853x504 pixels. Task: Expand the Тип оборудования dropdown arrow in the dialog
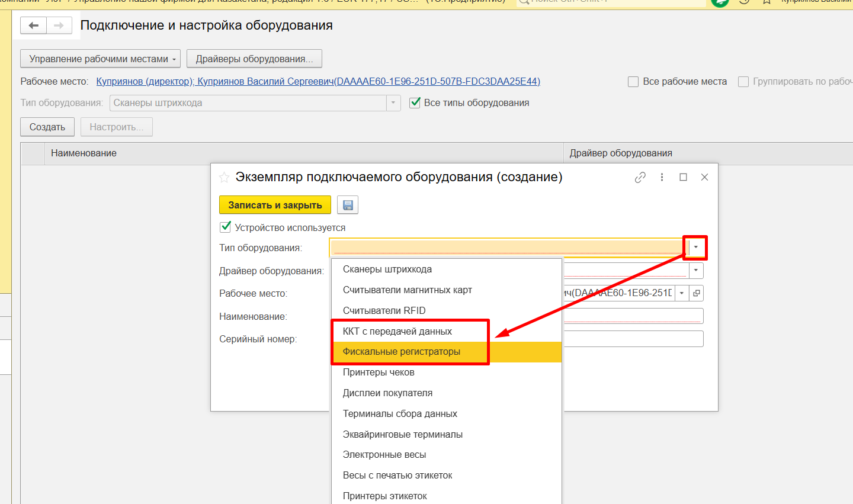tap(696, 248)
